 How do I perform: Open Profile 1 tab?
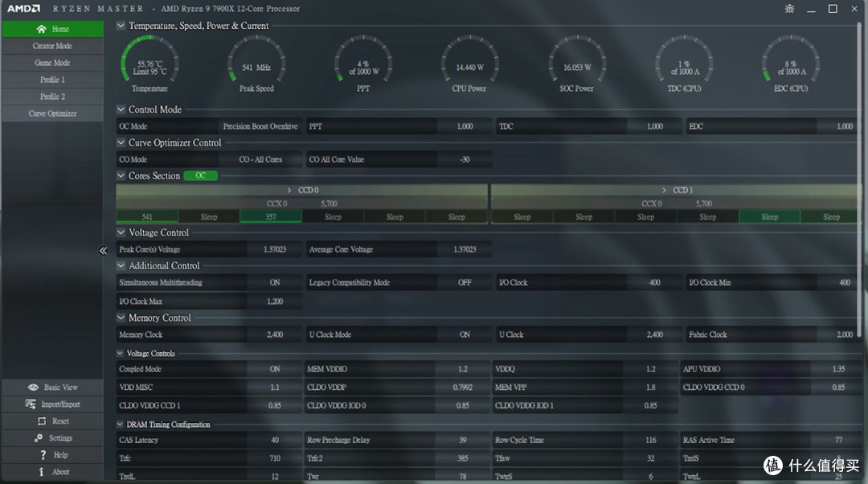(52, 80)
